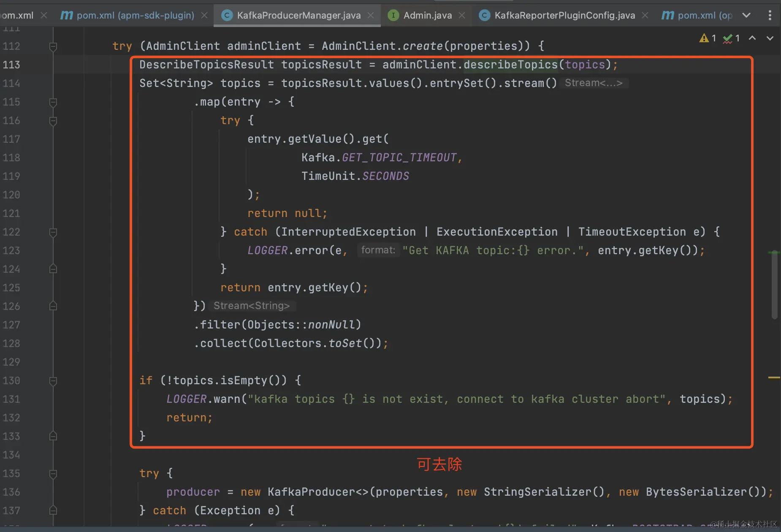Close the Admin.java tab
Image resolution: width=781 pixels, height=532 pixels.
(462, 16)
